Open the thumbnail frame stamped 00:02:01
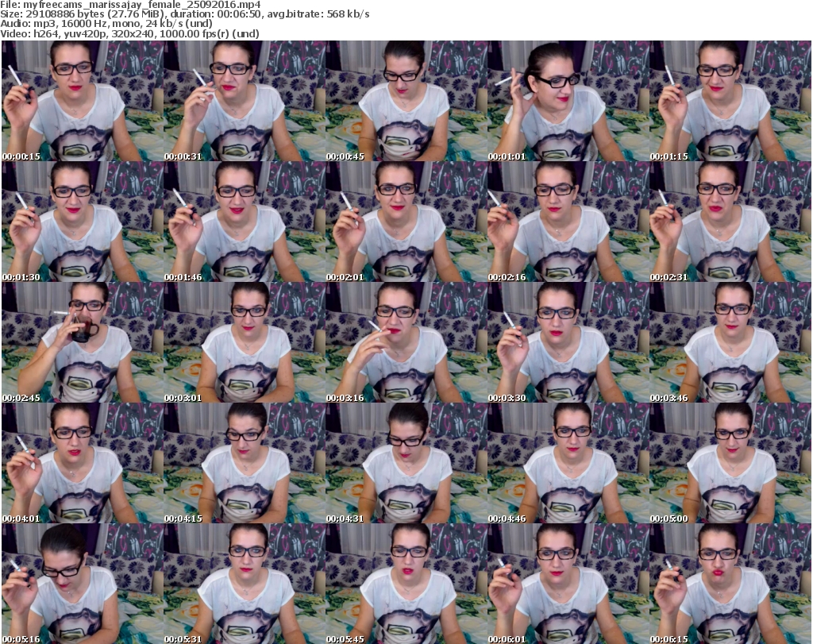Viewport: 813px width, 644px height. pos(406,222)
